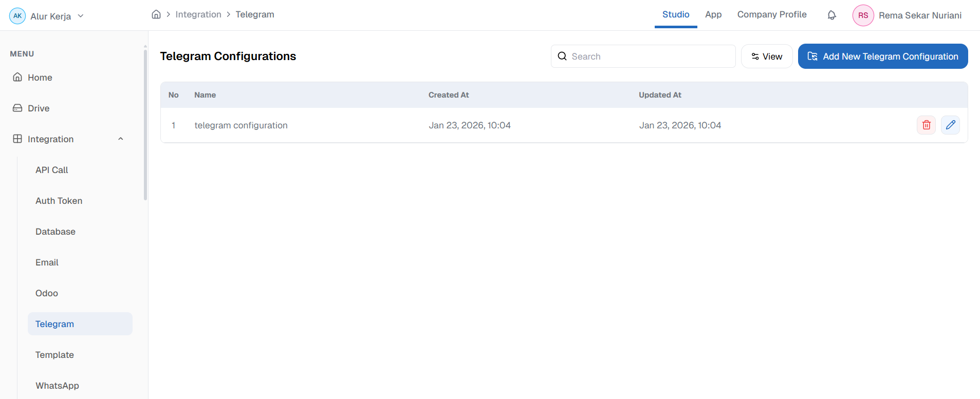Sort by the Name column header
980x399 pixels.
click(x=205, y=95)
